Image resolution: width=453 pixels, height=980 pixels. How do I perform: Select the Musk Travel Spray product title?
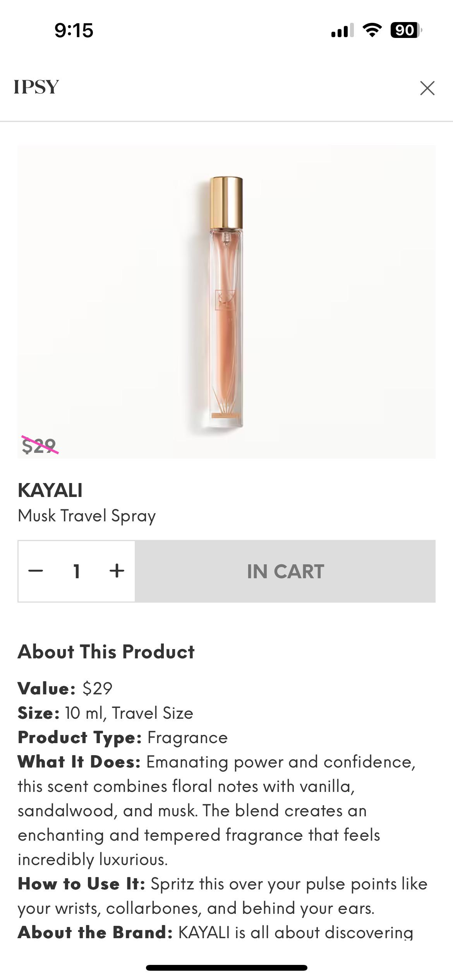(x=87, y=516)
